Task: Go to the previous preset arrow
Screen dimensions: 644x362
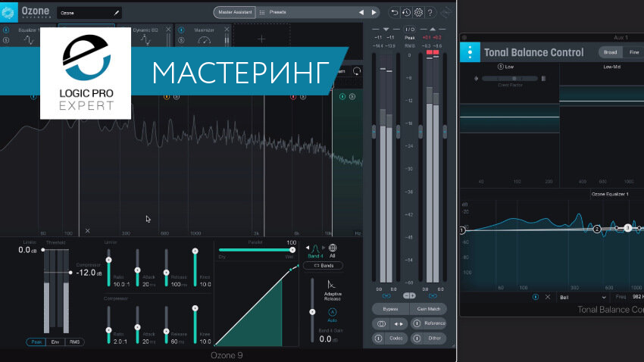Action: pyautogui.click(x=361, y=12)
